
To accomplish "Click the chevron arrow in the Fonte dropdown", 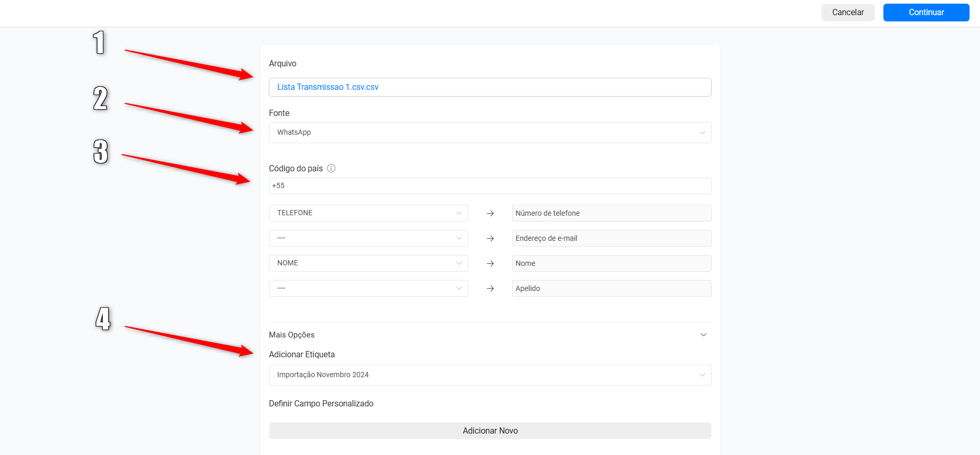I will click(x=702, y=133).
